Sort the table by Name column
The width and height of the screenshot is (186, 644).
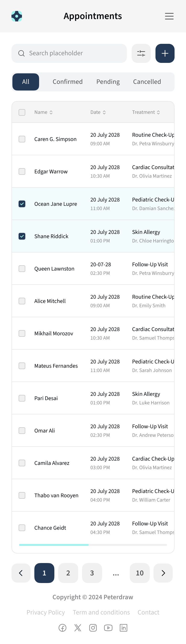pyautogui.click(x=44, y=112)
